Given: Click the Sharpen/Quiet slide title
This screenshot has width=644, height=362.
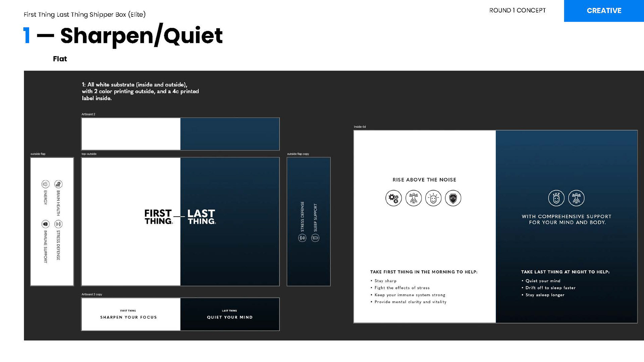Looking at the screenshot, I should (141, 36).
